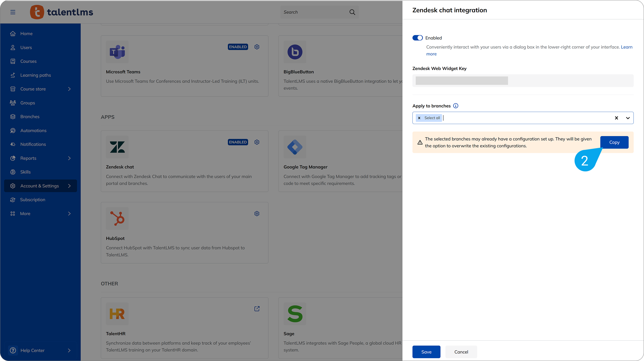The height and width of the screenshot is (361, 644).
Task: Open Zendesk chat settings gear
Action: [257, 142]
